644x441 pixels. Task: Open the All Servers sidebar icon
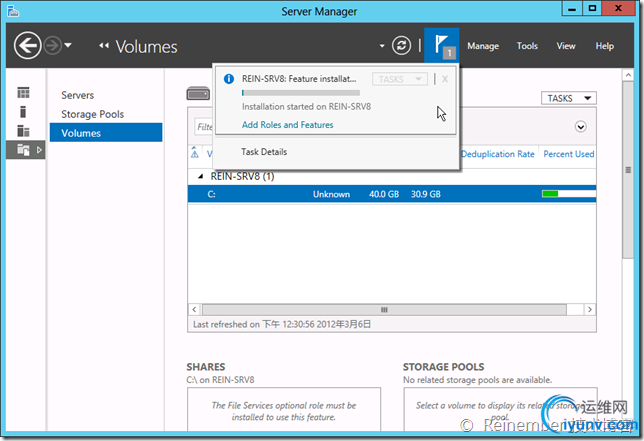23,131
